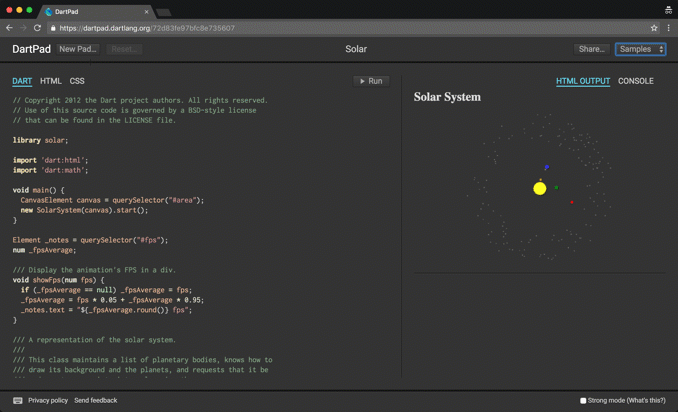
Task: Click the browser address bar URL
Action: coord(147,28)
